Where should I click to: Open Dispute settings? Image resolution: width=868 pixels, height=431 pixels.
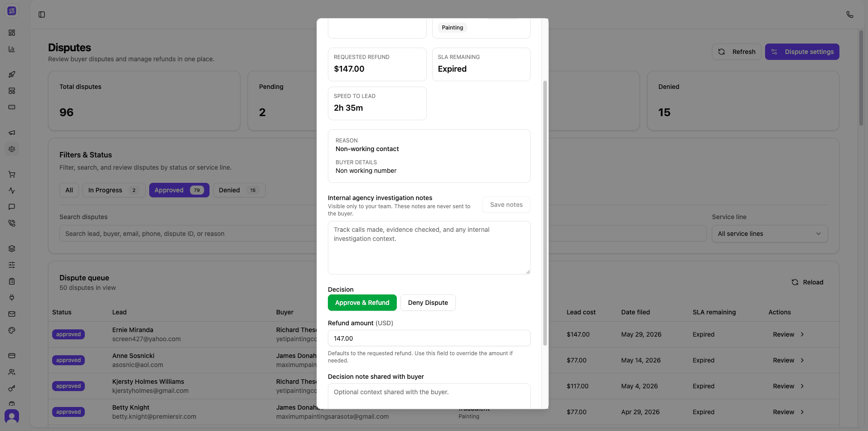coord(802,52)
